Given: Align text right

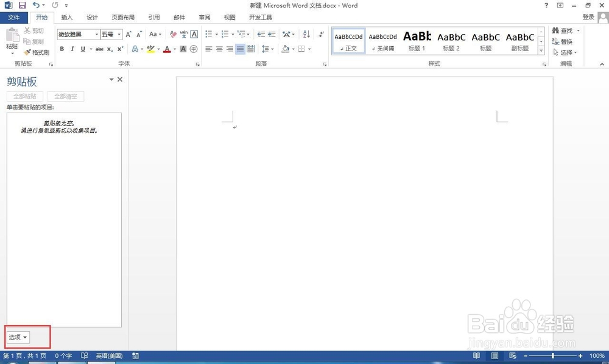Looking at the screenshot, I should (230, 49).
